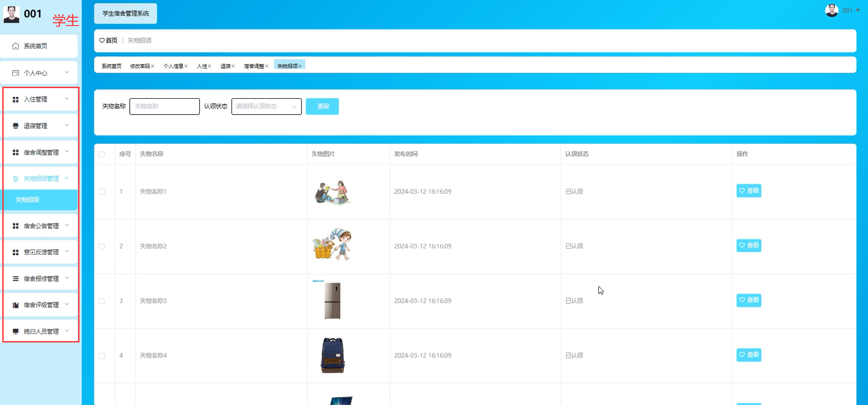The image size is (868, 405).
Task: Click the 查询 search button
Action: (322, 106)
